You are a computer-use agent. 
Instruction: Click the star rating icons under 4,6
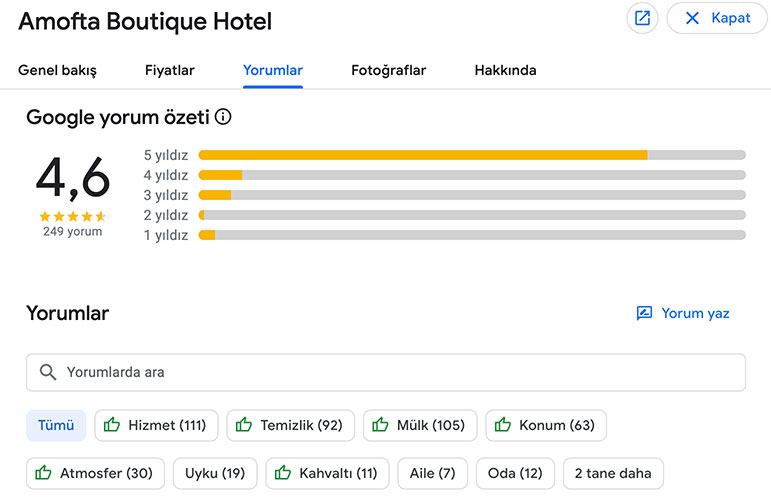pos(72,216)
